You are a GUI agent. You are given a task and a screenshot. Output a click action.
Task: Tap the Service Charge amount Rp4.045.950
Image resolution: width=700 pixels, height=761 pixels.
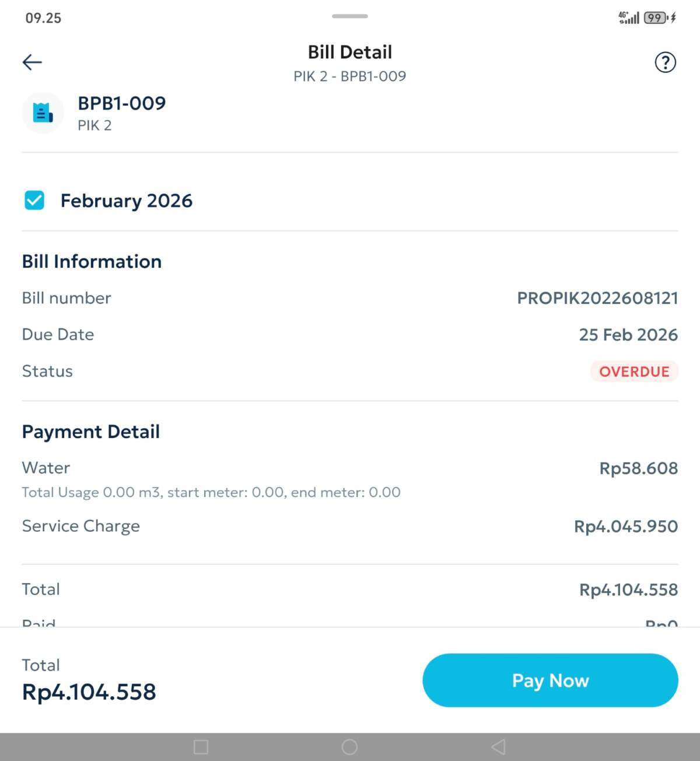tap(626, 526)
